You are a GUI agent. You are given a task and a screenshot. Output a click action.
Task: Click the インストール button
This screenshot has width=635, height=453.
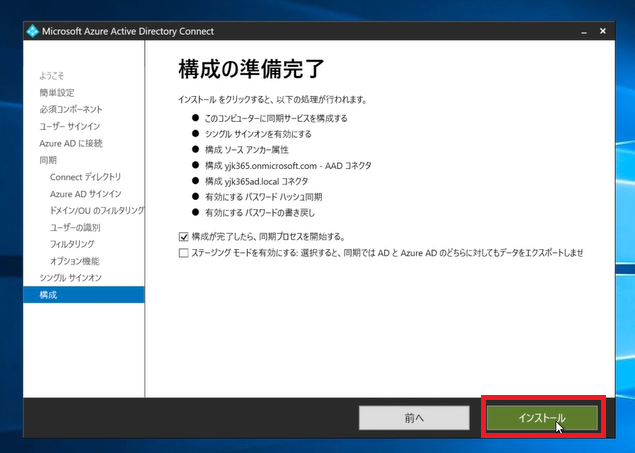(x=542, y=418)
